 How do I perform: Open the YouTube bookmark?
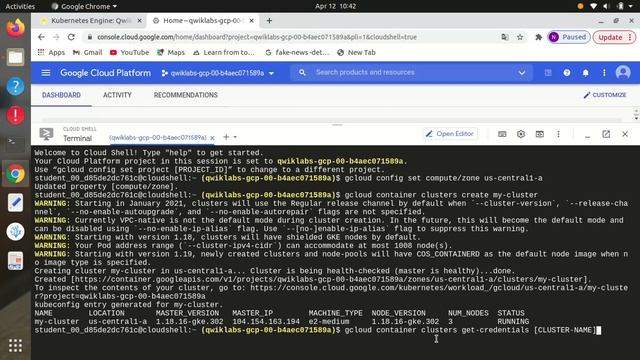[129, 52]
